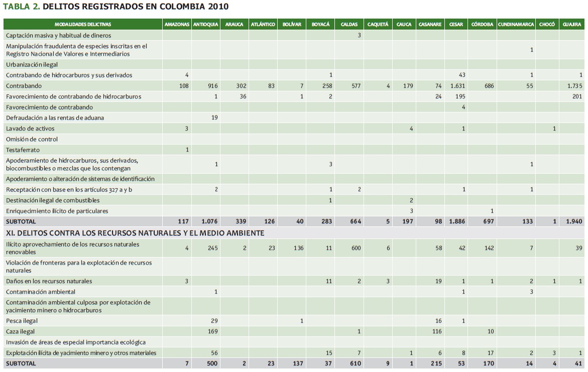Select 'Omisión de control' row label
This screenshot has height=372, width=588.
coord(32,139)
